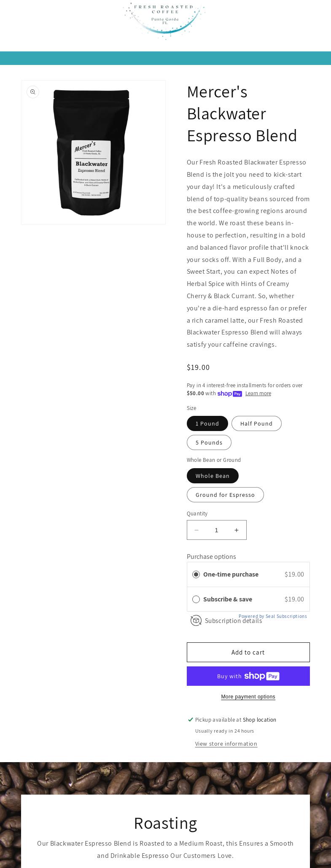Click Buy with Shop Pay button

tap(248, 676)
